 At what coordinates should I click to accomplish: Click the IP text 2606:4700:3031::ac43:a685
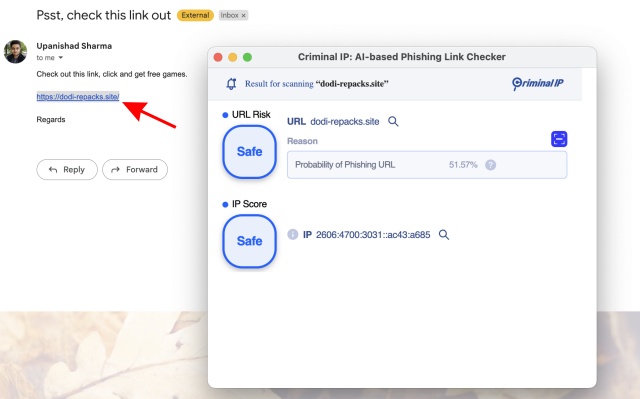click(373, 235)
